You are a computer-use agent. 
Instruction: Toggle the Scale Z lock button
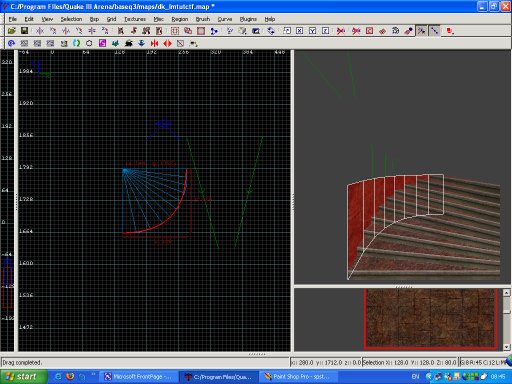325,31
